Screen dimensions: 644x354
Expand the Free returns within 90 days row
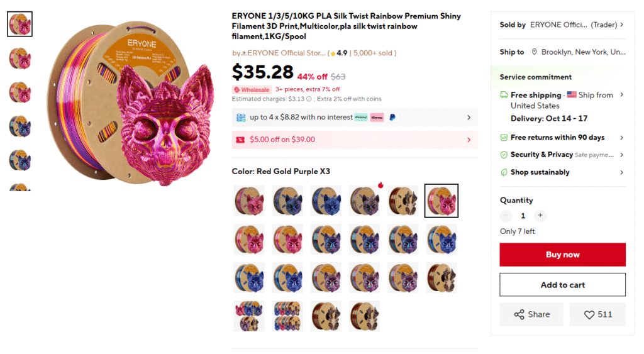621,138
